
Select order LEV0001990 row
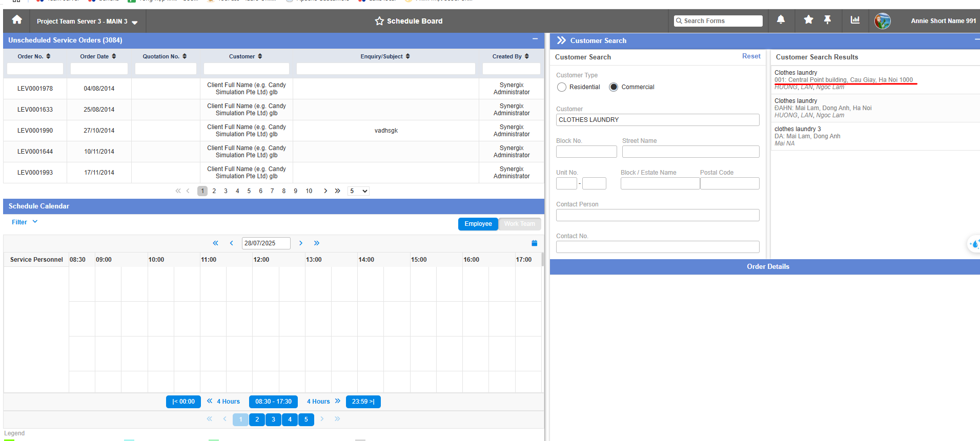coord(274,131)
